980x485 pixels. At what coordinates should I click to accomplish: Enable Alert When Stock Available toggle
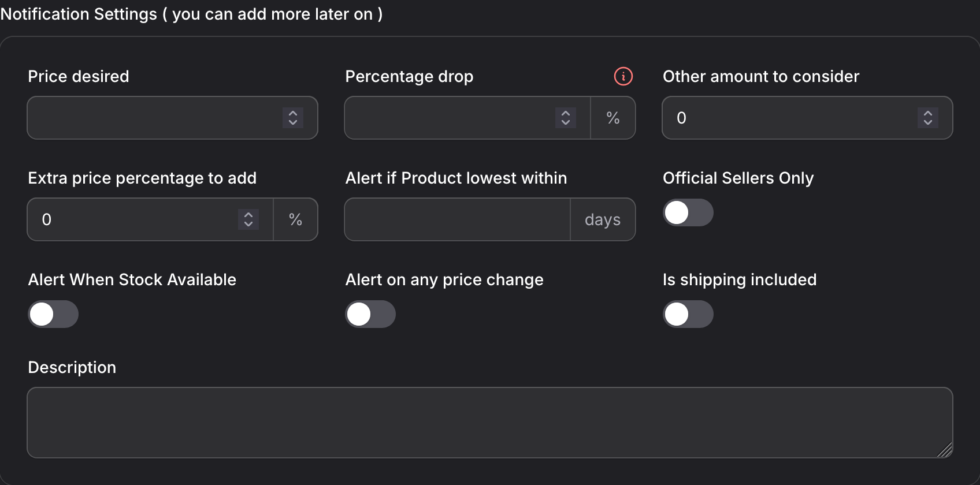pyautogui.click(x=53, y=314)
